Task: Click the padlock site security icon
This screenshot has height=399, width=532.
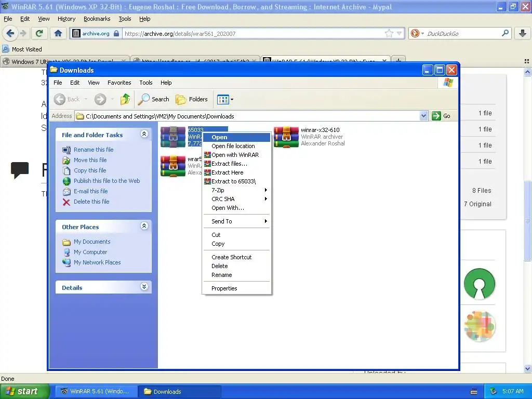Action: [x=116, y=33]
